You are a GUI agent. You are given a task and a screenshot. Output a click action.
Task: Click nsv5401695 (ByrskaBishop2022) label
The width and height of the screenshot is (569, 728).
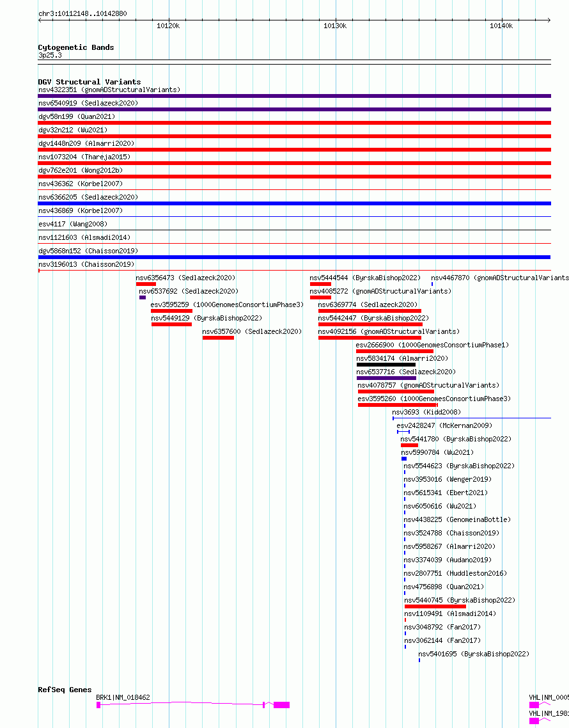tap(474, 654)
